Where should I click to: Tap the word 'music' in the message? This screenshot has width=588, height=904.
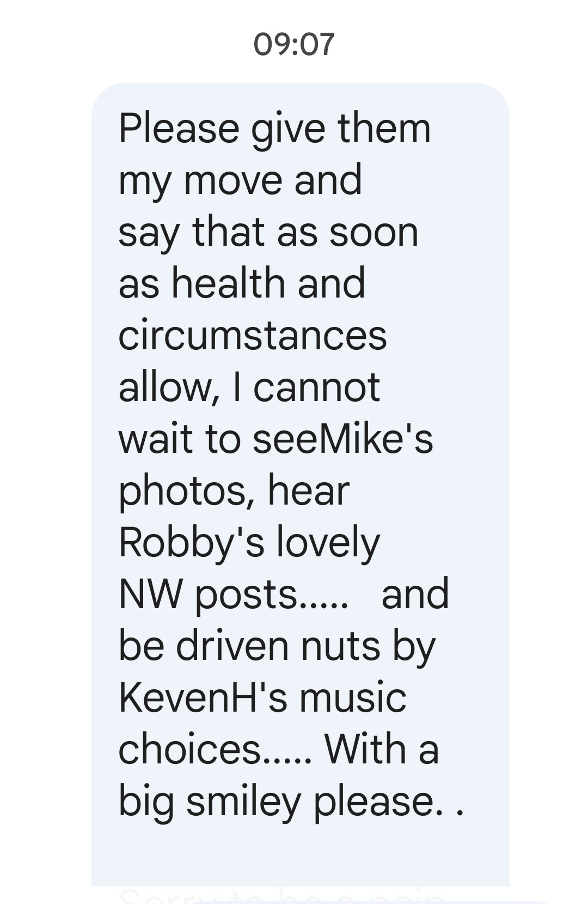353,697
